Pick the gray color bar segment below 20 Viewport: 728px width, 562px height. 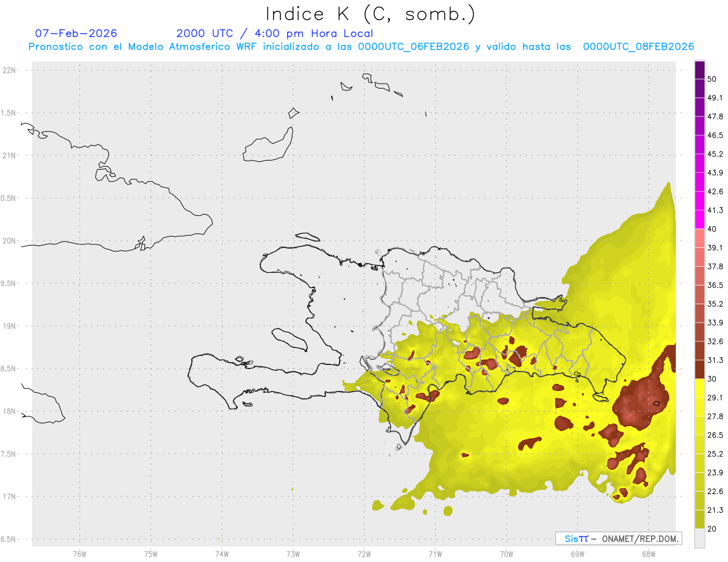[699, 538]
